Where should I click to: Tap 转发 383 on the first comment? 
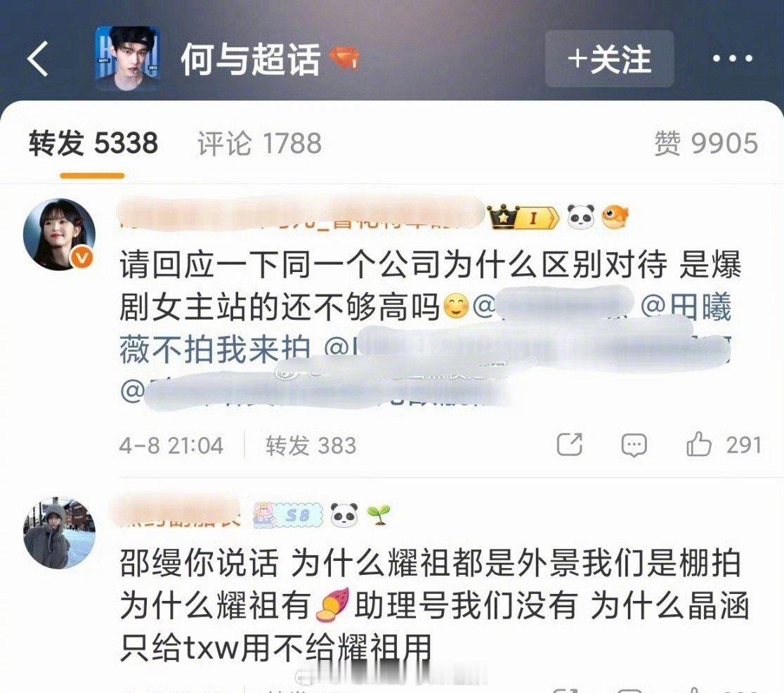(311, 446)
